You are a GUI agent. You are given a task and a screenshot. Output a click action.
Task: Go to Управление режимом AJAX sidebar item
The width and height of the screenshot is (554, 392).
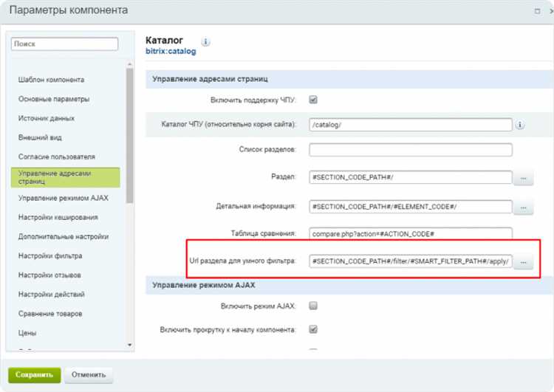(x=64, y=198)
